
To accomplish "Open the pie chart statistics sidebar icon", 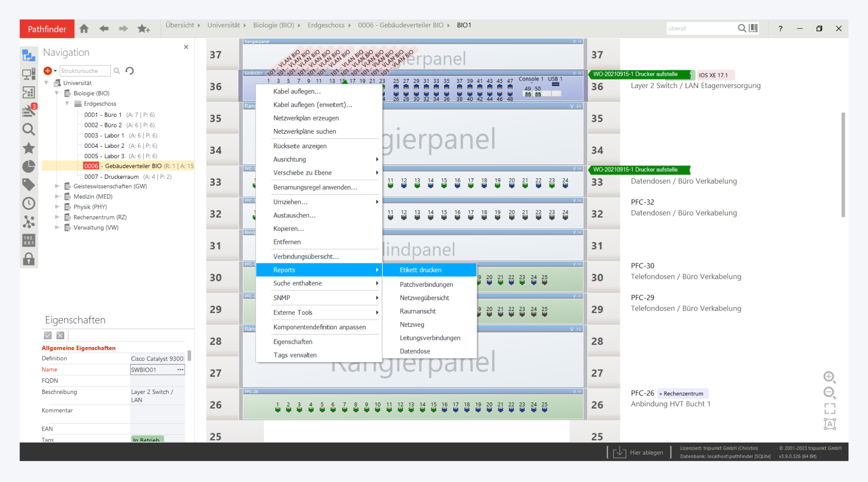I will click(29, 166).
